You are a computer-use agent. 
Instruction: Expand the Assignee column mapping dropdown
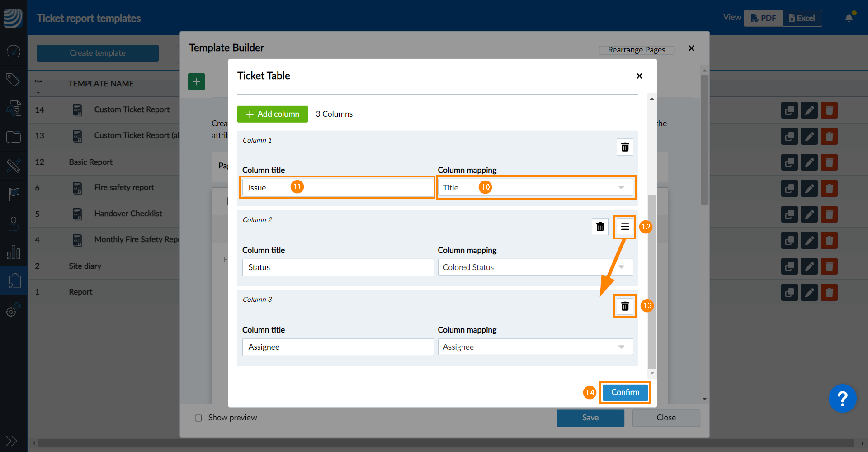[535, 347]
